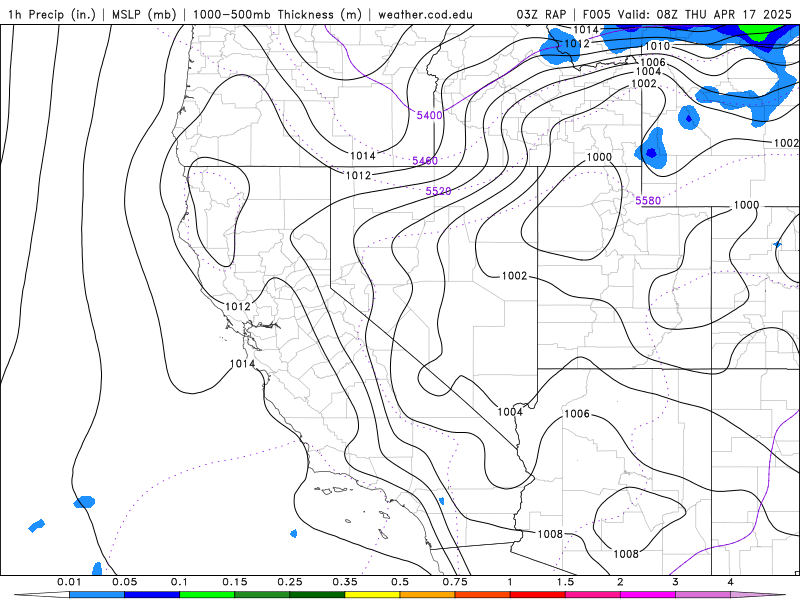
Task: Select the 0.35 legend tick label
Action: click(x=345, y=582)
